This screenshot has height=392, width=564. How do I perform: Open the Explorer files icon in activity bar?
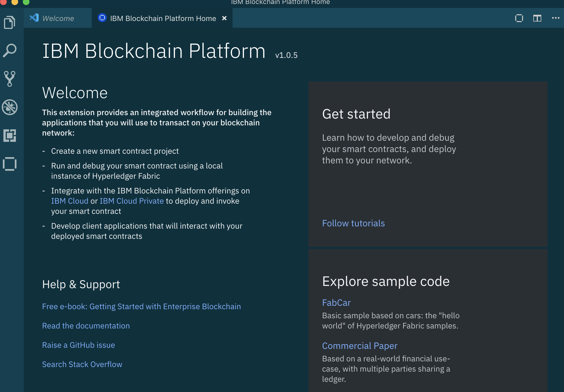tap(10, 22)
